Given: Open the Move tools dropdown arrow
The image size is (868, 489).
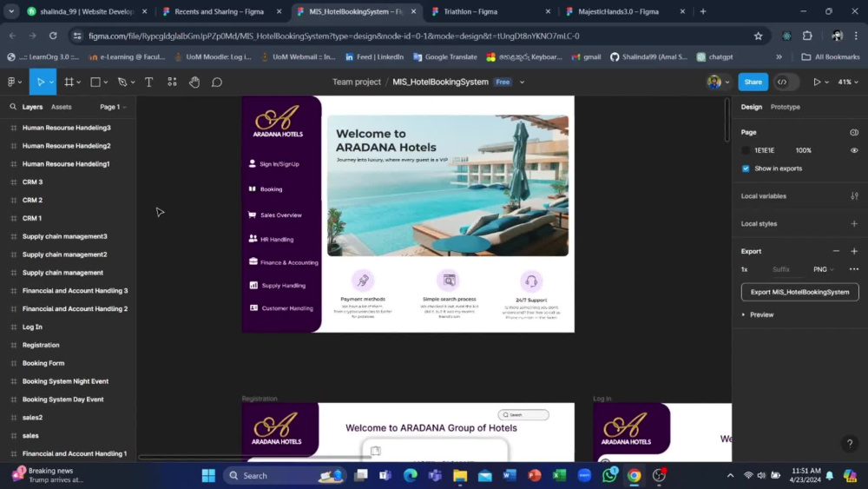Looking at the screenshot, I should click(x=51, y=83).
